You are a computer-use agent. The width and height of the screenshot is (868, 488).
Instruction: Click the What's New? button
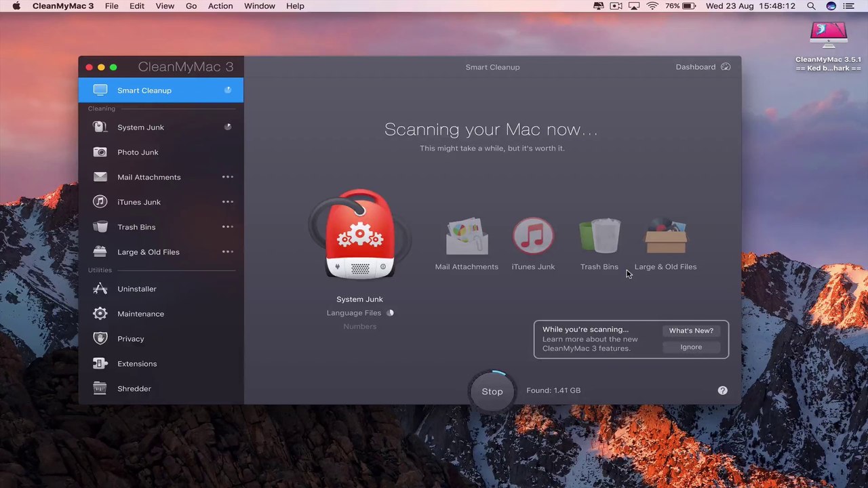691,331
